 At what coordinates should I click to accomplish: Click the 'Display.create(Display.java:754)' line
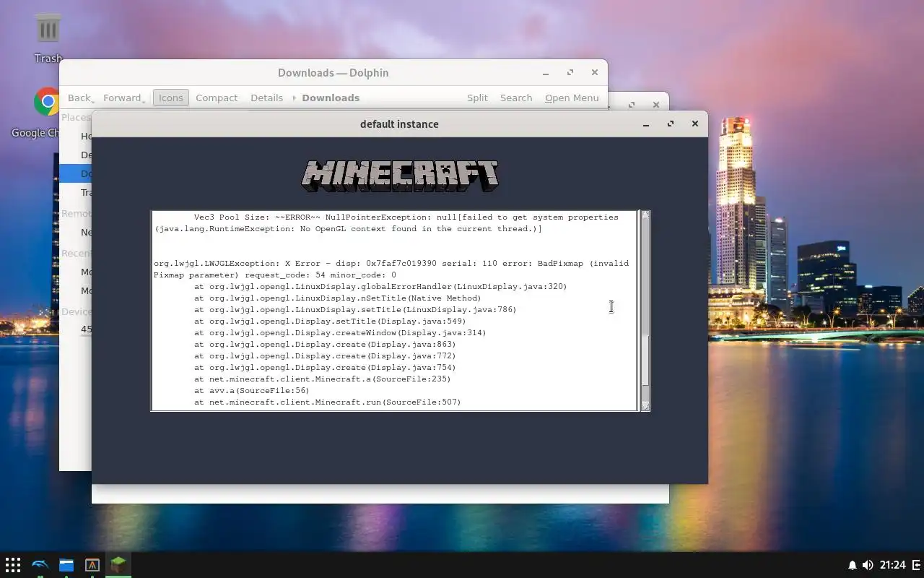point(325,367)
